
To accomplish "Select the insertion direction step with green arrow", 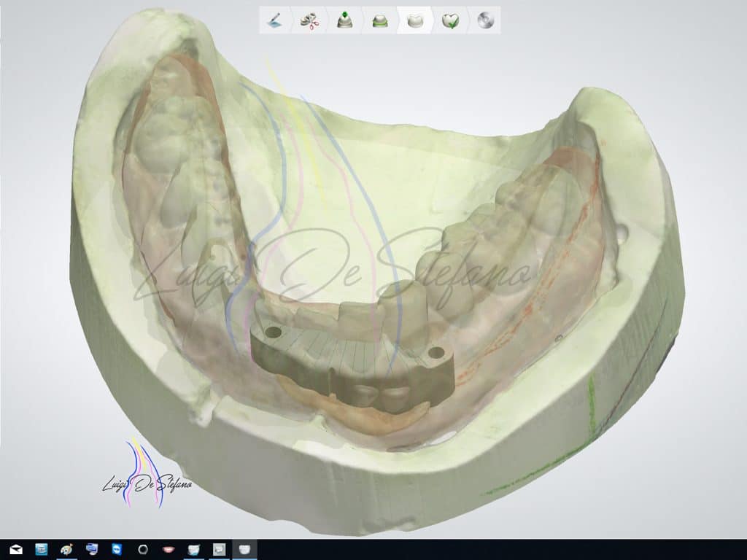I will point(345,20).
